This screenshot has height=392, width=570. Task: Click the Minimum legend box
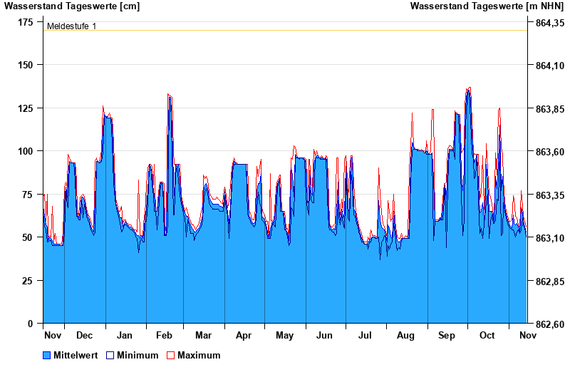(110, 355)
